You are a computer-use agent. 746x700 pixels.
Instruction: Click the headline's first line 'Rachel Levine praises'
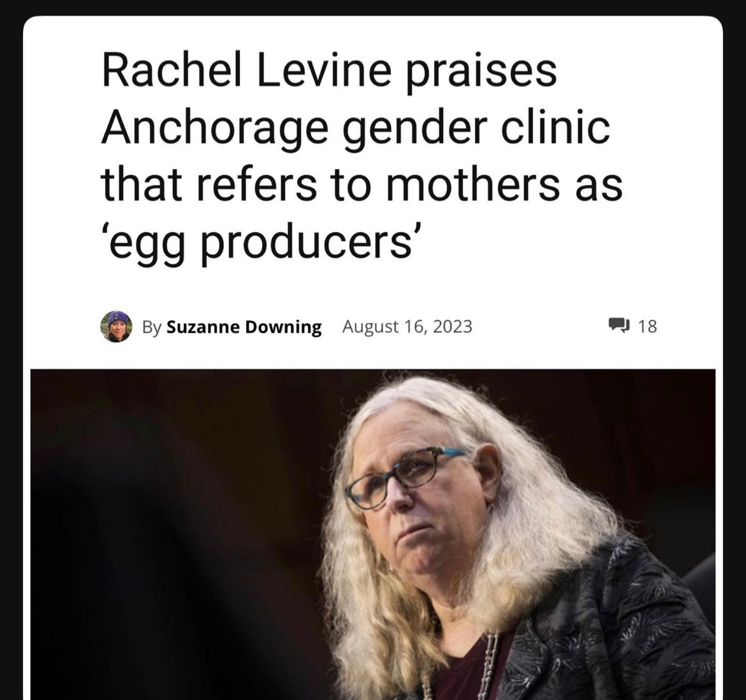pos(329,70)
